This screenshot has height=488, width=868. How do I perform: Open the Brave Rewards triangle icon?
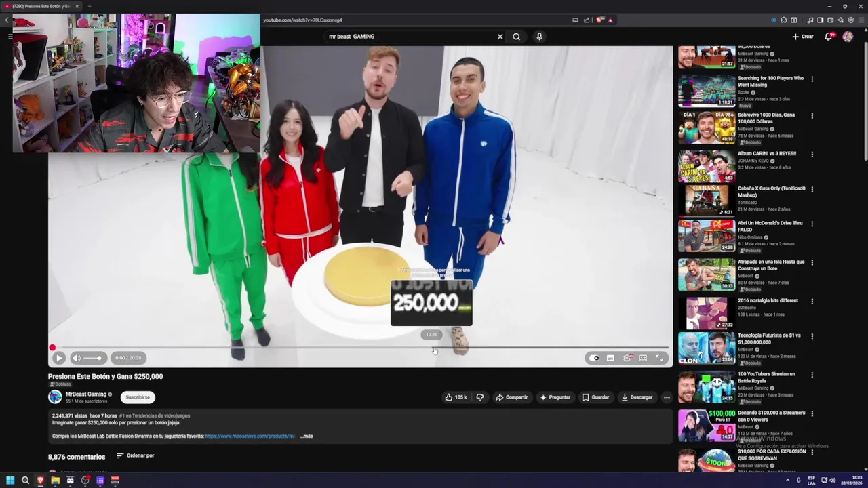(x=610, y=20)
